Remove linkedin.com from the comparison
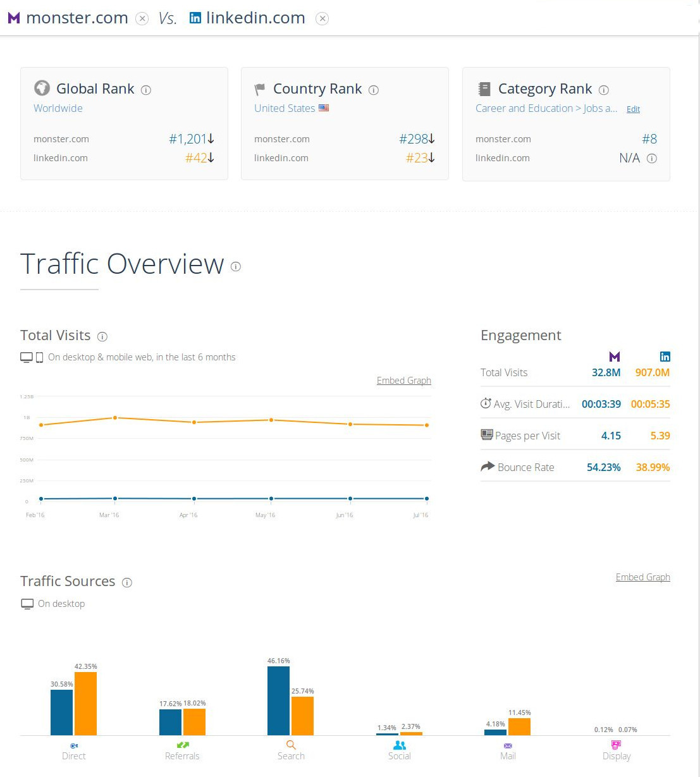The width and height of the screenshot is (700, 777). point(322,18)
